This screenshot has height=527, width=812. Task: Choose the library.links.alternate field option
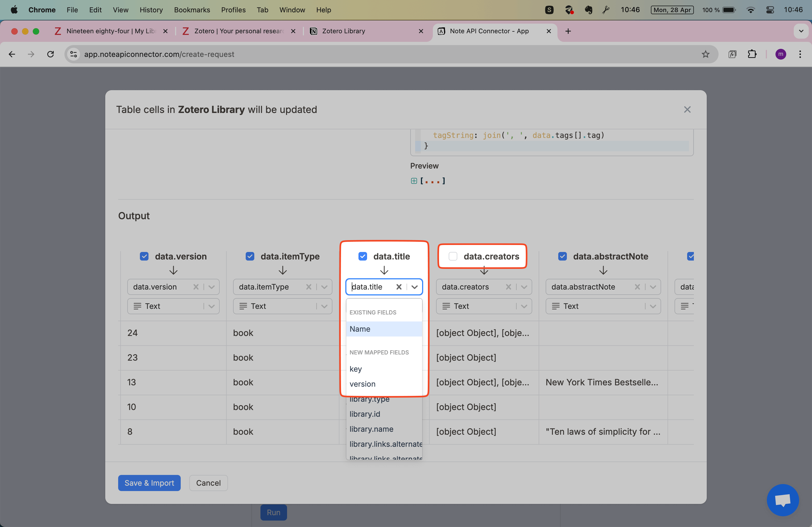[384, 444]
